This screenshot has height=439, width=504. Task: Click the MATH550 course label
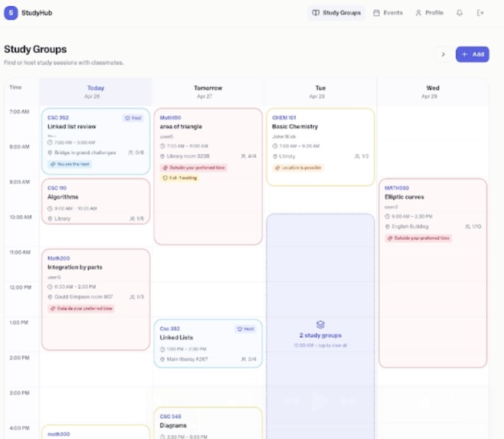397,188
